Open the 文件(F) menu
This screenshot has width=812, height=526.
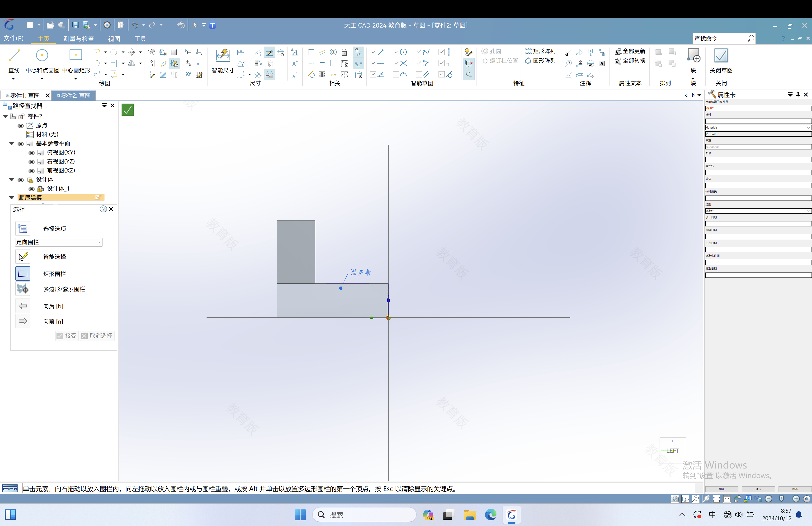pyautogui.click(x=14, y=38)
